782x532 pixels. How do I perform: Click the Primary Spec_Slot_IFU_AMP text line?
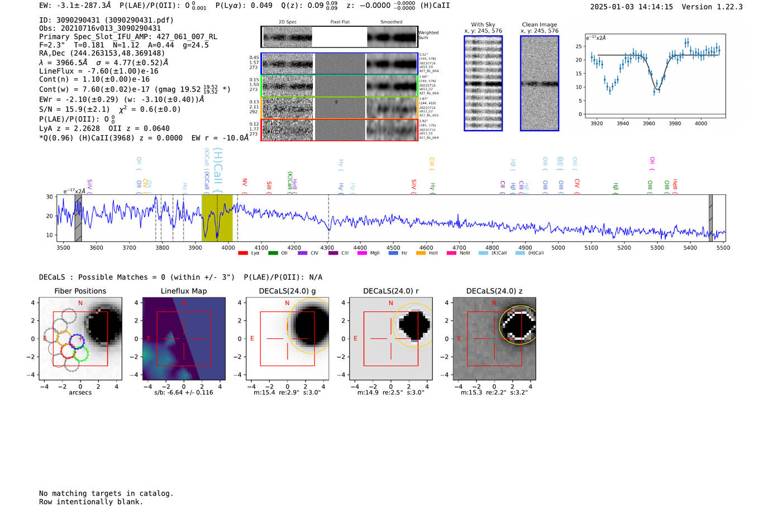(128, 37)
